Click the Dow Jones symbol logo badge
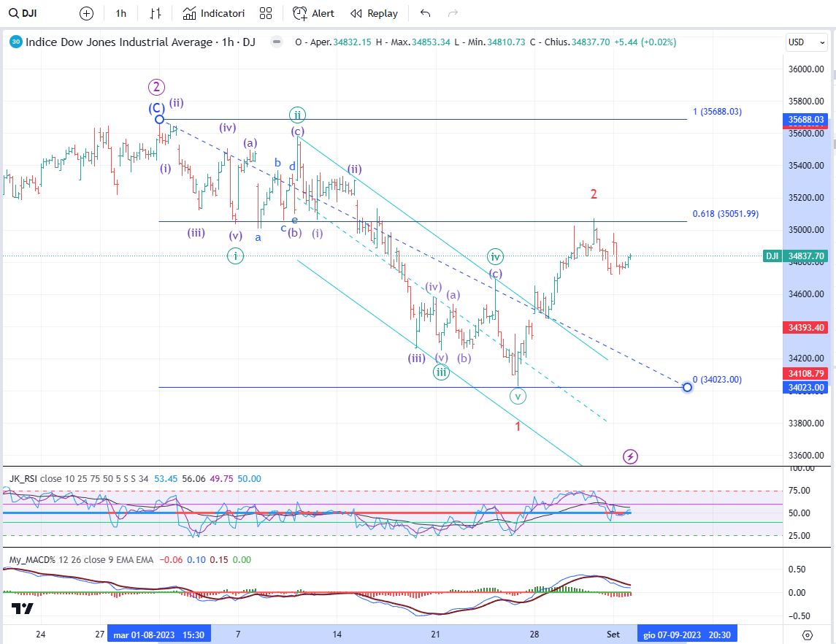836x644 pixels. (16, 42)
